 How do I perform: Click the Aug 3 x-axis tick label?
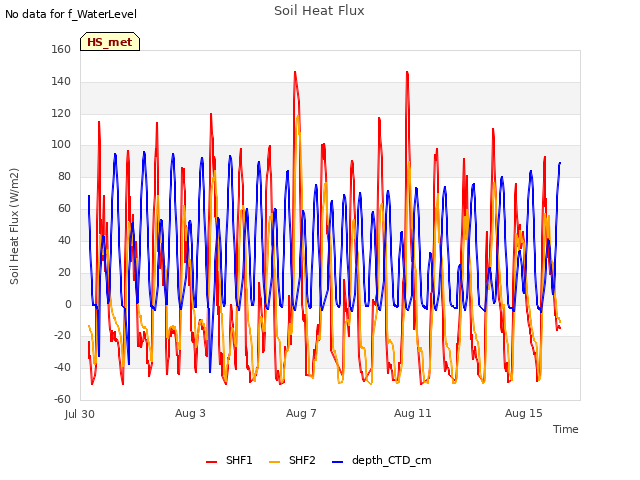pyautogui.click(x=190, y=413)
